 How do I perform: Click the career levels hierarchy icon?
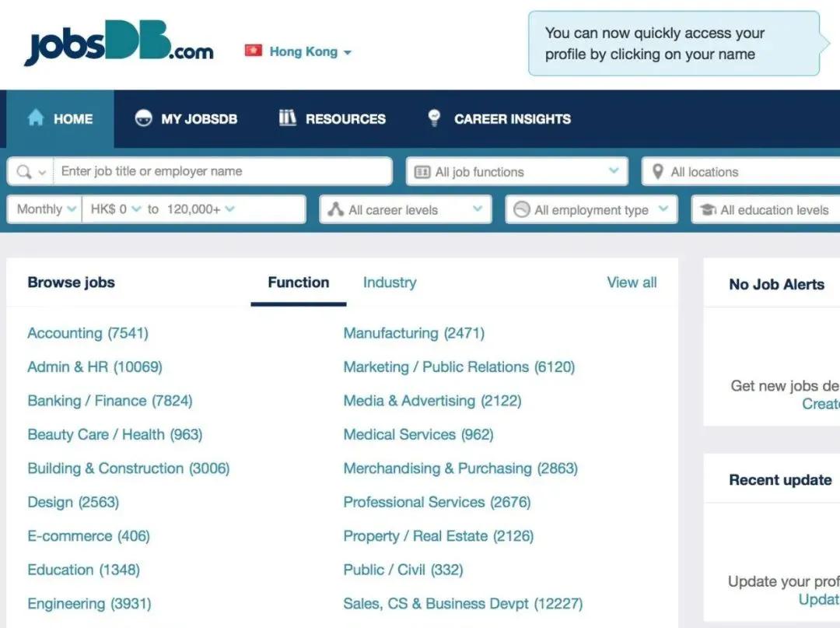pos(335,209)
